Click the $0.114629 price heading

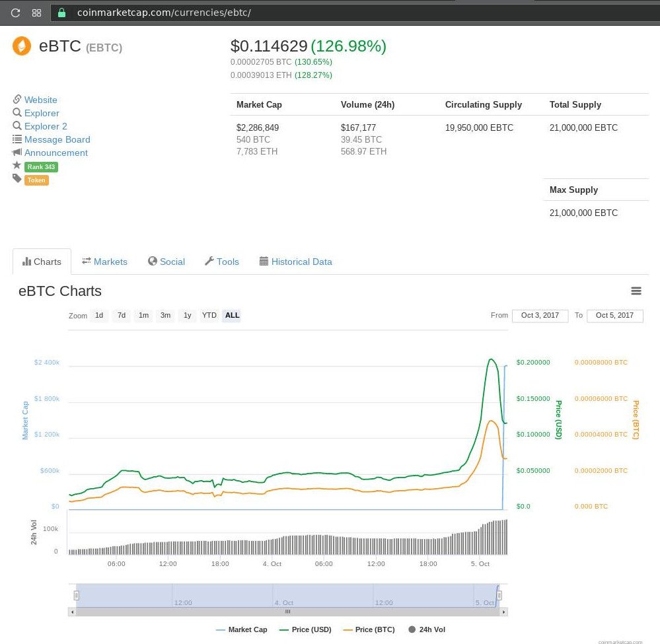click(x=269, y=46)
